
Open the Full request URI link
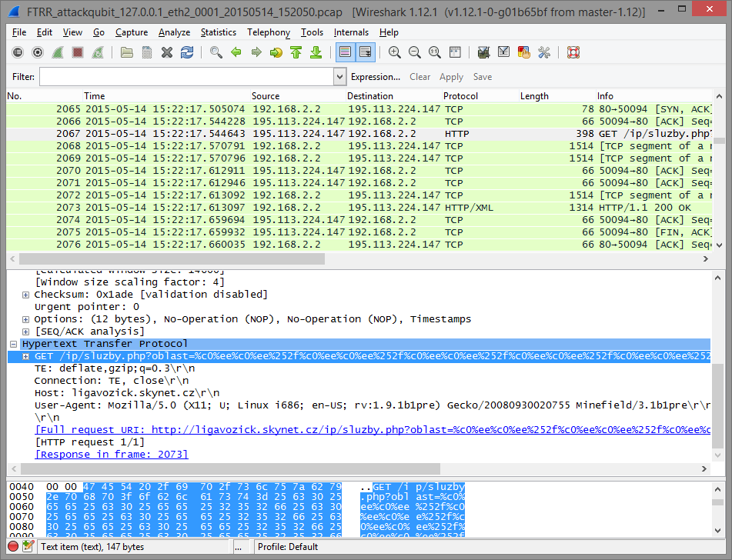click(x=373, y=430)
